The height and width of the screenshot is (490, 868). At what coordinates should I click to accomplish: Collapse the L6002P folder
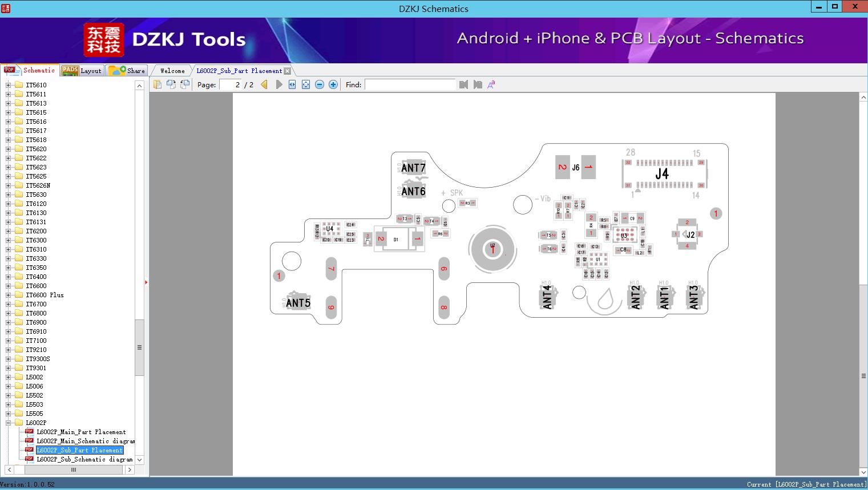(8, 423)
